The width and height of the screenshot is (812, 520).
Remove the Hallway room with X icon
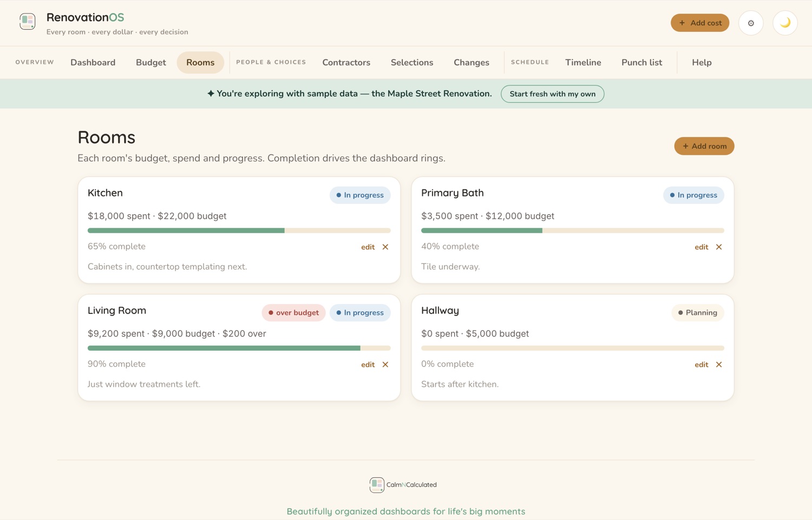coord(719,364)
